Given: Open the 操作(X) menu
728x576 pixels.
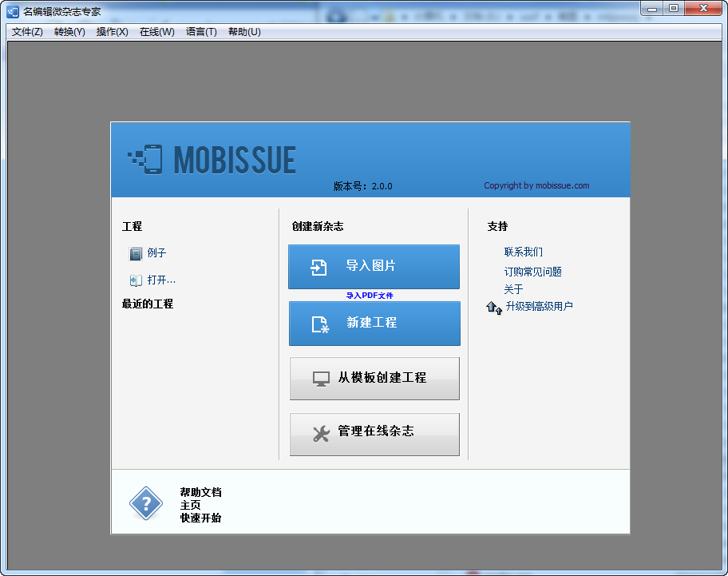Looking at the screenshot, I should point(113,32).
